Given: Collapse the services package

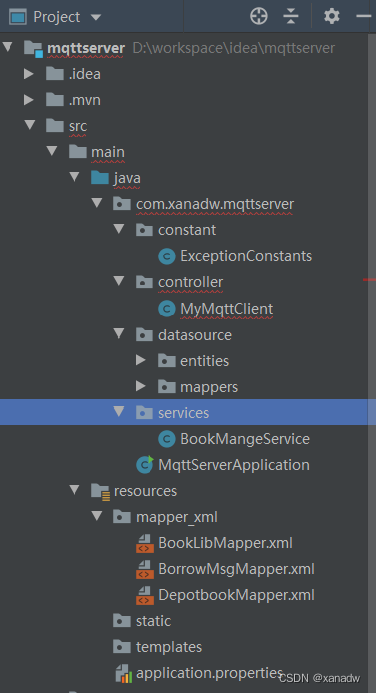Looking at the screenshot, I should (119, 412).
